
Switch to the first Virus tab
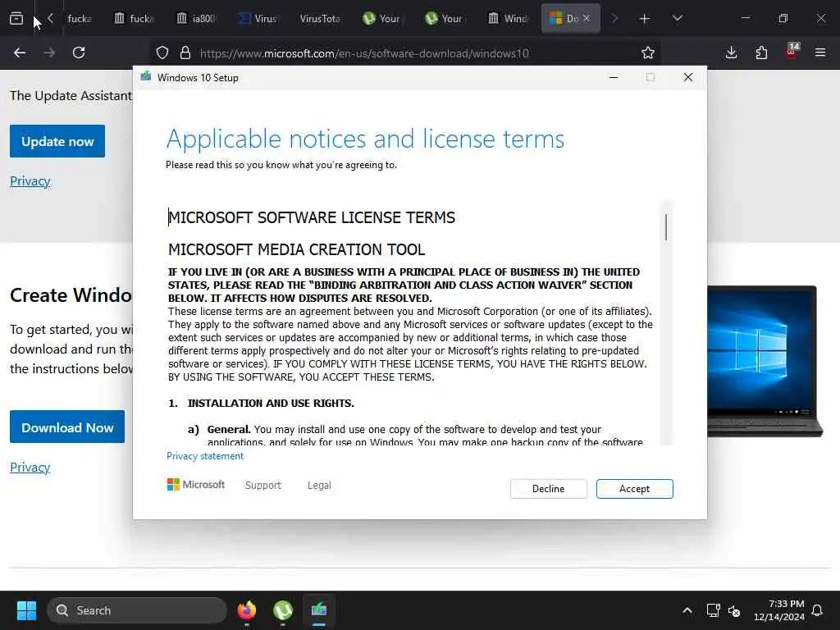[x=258, y=19]
